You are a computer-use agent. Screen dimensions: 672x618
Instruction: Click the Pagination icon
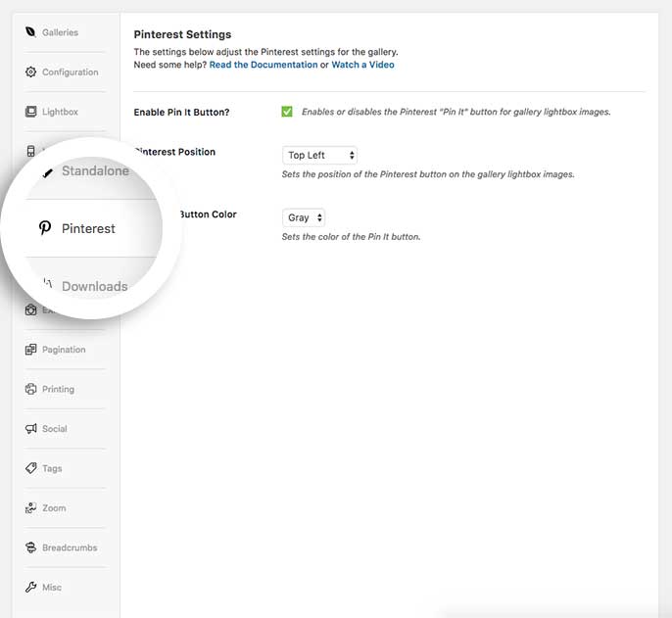pyautogui.click(x=30, y=350)
